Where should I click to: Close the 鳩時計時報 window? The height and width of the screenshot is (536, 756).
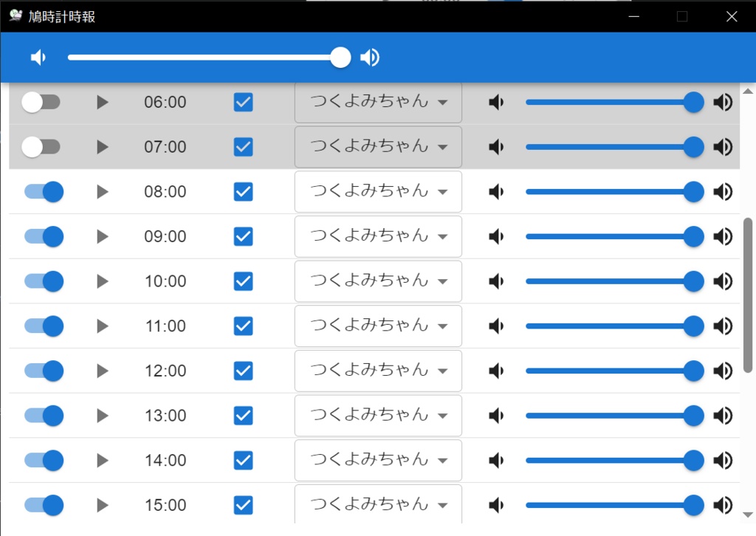click(732, 16)
